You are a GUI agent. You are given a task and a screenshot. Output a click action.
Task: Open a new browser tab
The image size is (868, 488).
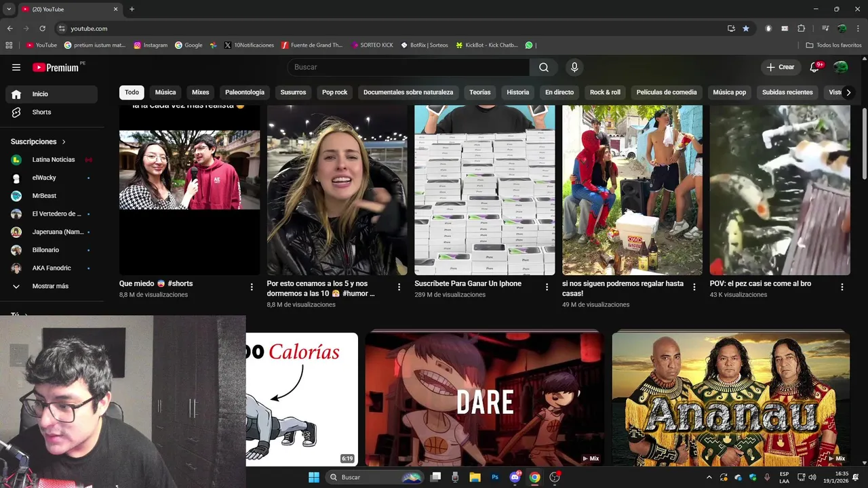132,9
